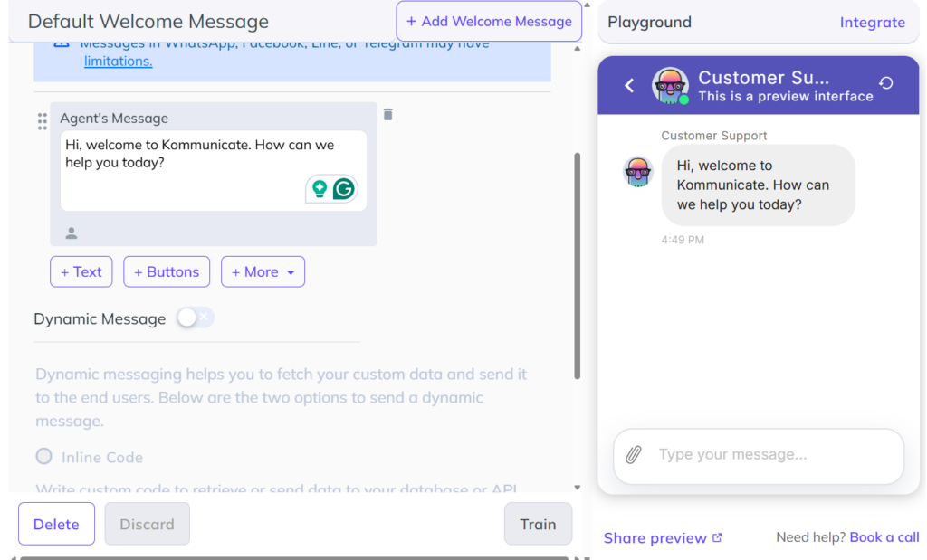Screen dimensions: 927x560
Task: Click the Agent's Message label
Action: tap(114, 119)
